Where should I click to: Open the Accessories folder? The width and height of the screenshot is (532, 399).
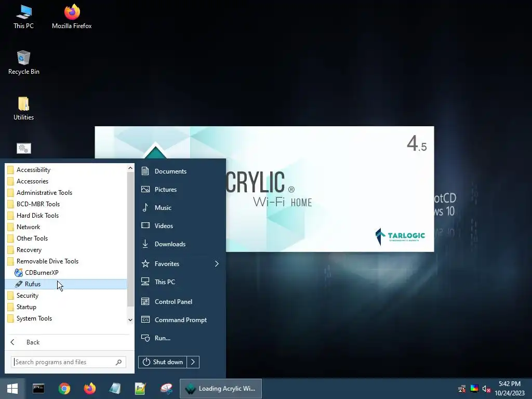(66, 181)
